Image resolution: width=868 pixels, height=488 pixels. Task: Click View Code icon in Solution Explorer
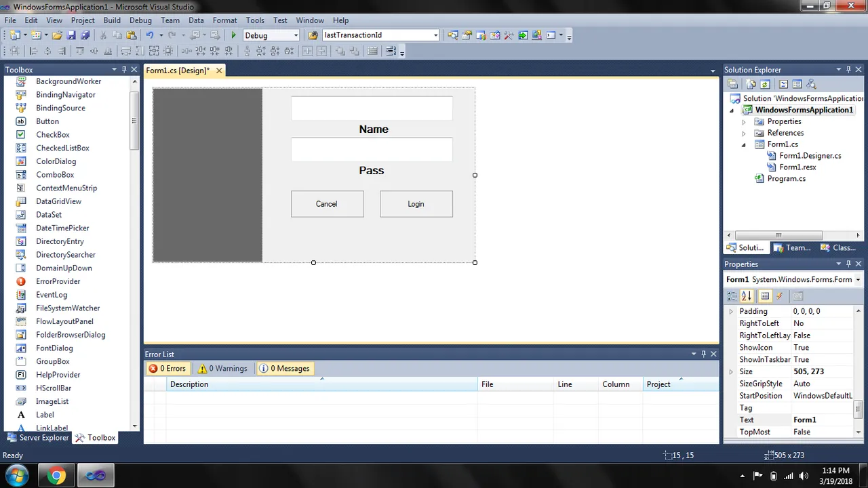point(783,85)
